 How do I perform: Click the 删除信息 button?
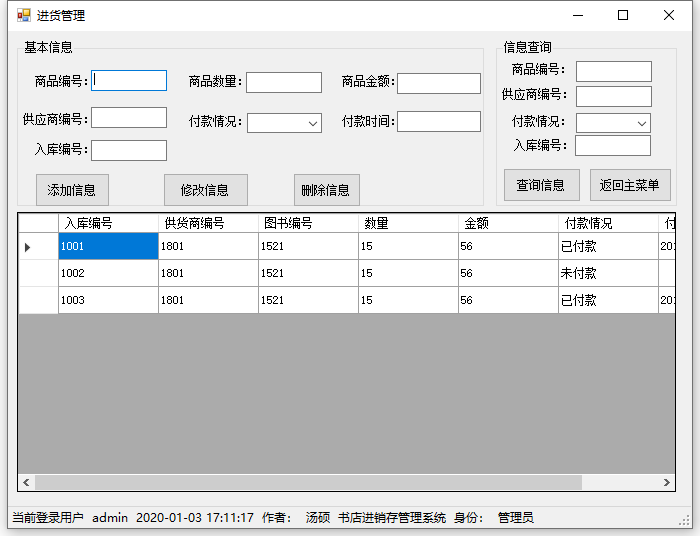pyautogui.click(x=327, y=190)
